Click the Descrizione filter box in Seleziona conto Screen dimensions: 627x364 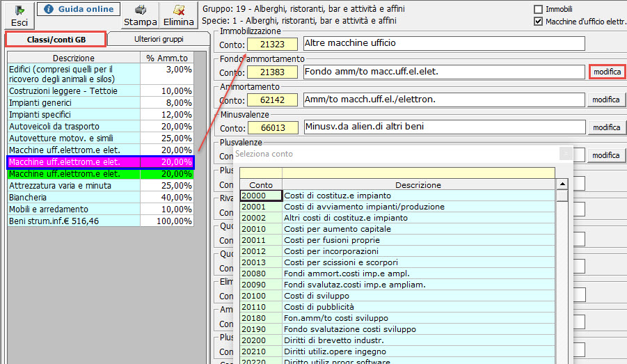point(418,173)
